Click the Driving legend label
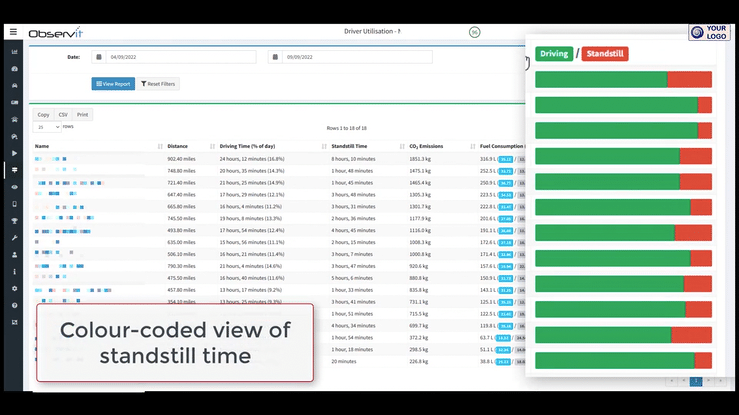The height and width of the screenshot is (415, 739). click(x=554, y=54)
